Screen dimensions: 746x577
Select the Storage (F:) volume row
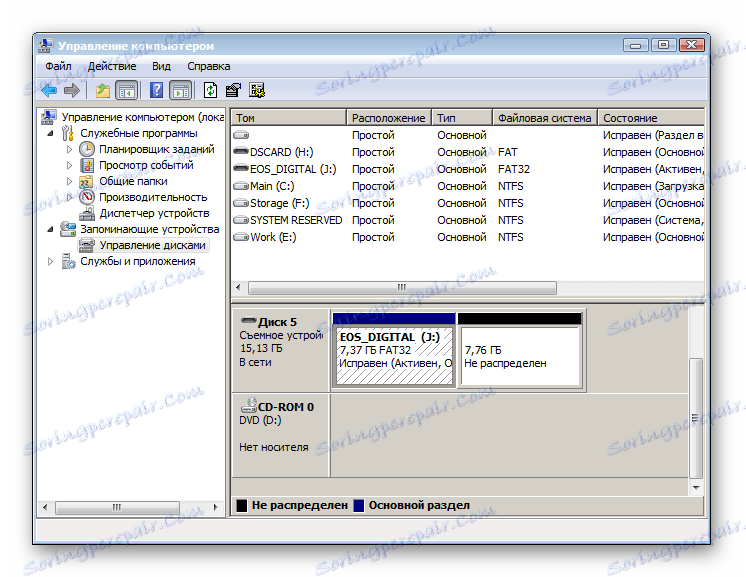point(467,203)
